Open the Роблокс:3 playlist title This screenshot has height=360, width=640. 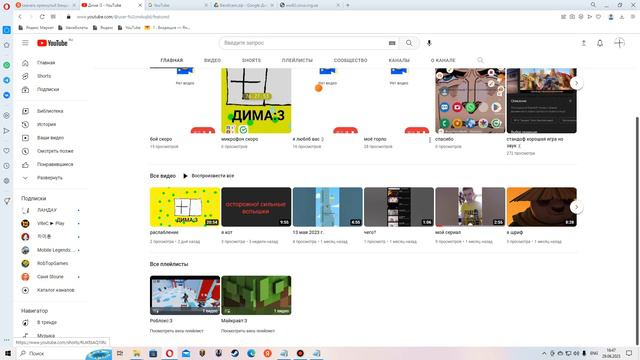click(161, 321)
